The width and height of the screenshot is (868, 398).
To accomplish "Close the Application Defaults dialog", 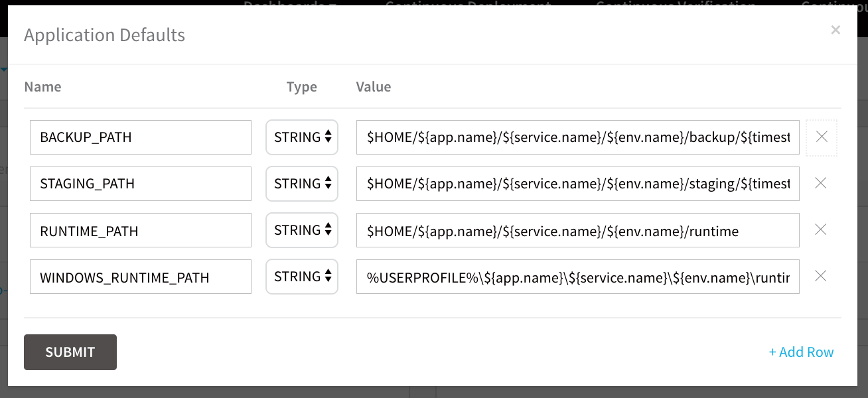I will tap(835, 30).
